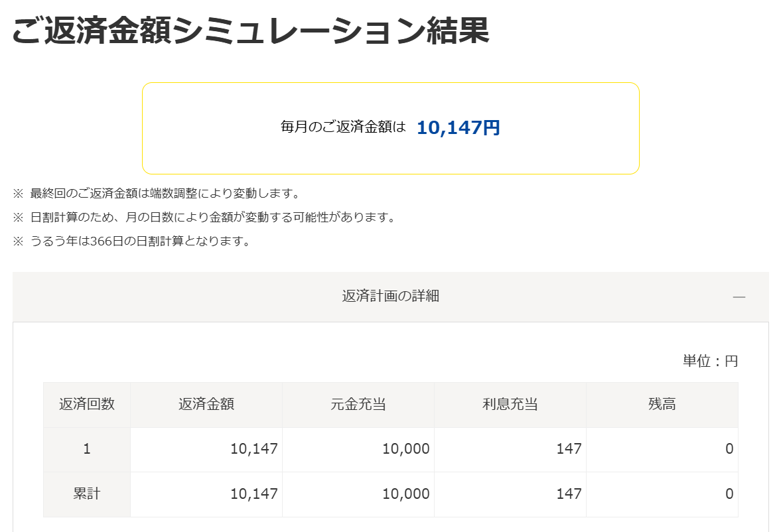Screen dimensions: 783x532
Task: Collapse the 返済計画の詳細 section with minus icon
Action: (x=739, y=297)
